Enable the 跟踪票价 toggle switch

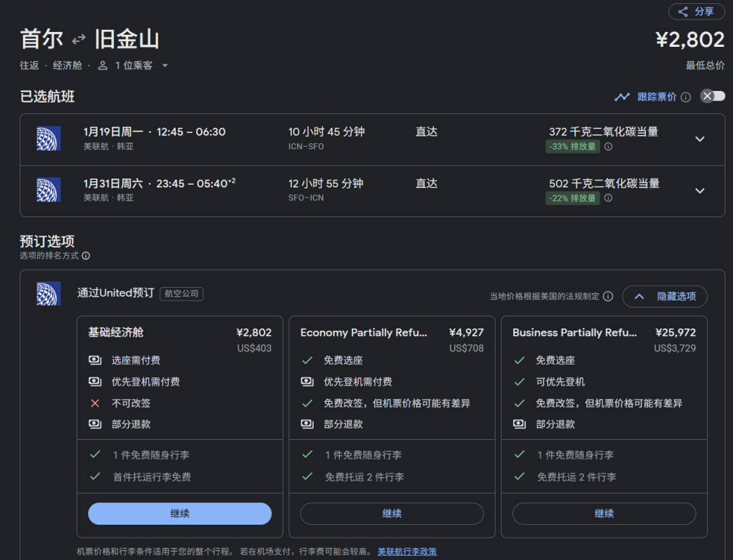click(x=713, y=96)
